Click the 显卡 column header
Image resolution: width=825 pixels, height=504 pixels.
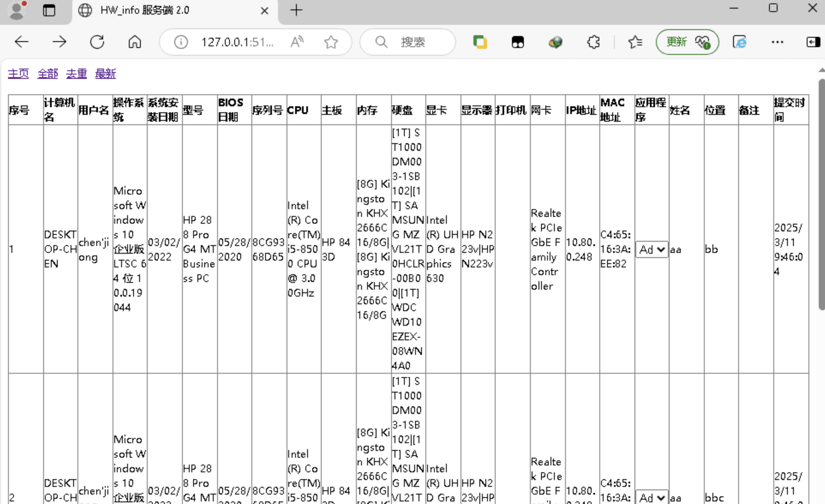pos(443,110)
